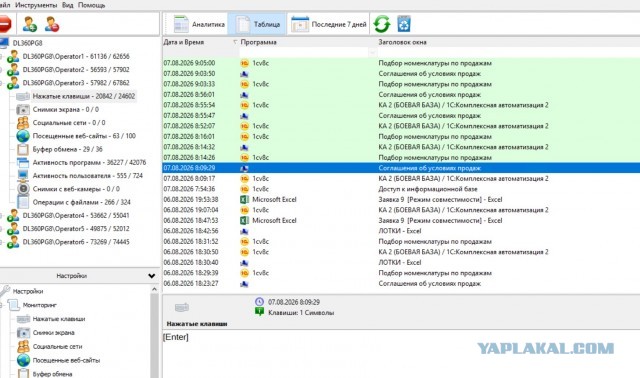Viewport: 640px width, 378px height.
Task: Click the 1cv8c icon in the 07.08.2026 9:05:00 row
Action: click(244, 63)
